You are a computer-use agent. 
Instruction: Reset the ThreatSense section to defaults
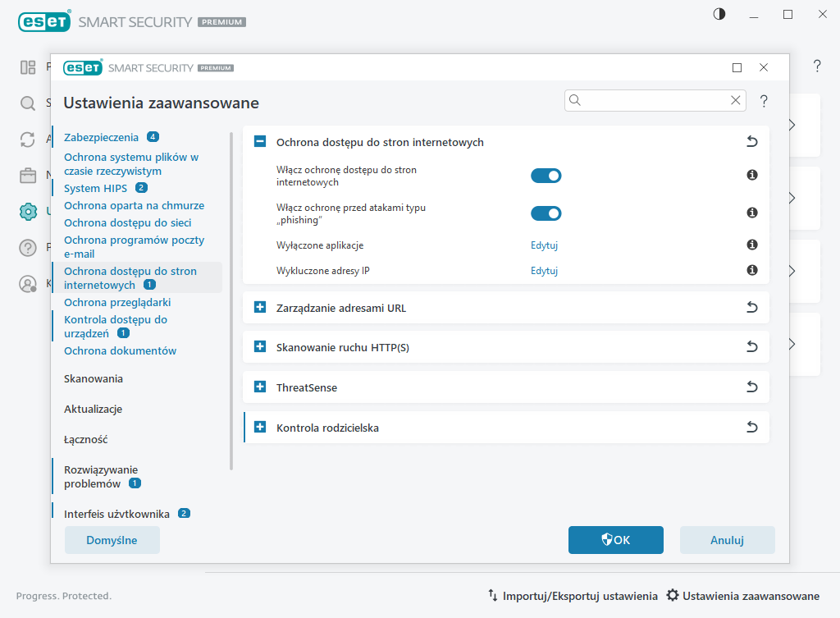click(751, 387)
